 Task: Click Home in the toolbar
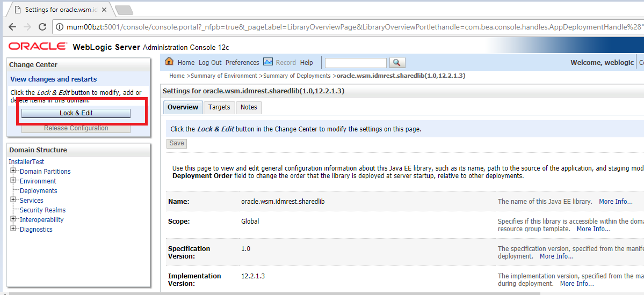tap(186, 63)
